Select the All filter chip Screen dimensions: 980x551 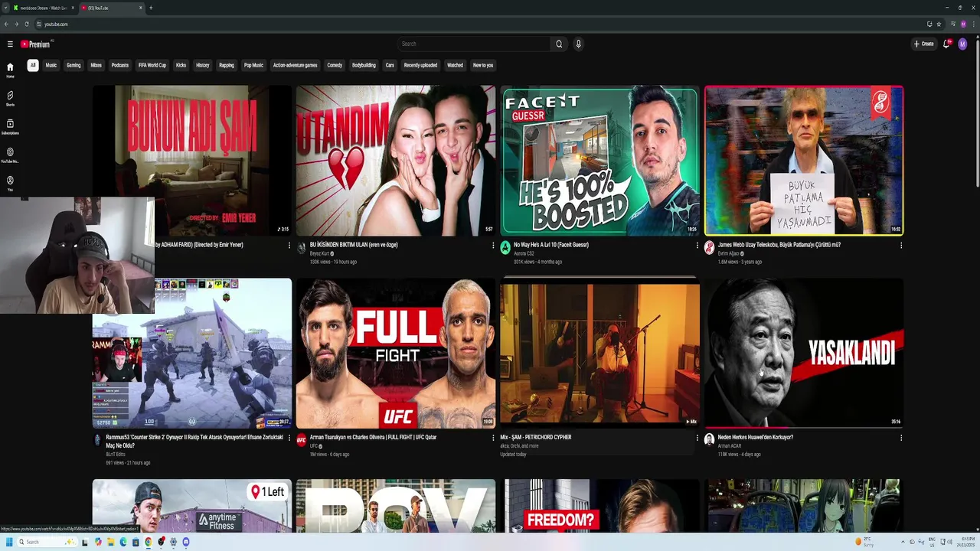point(33,65)
